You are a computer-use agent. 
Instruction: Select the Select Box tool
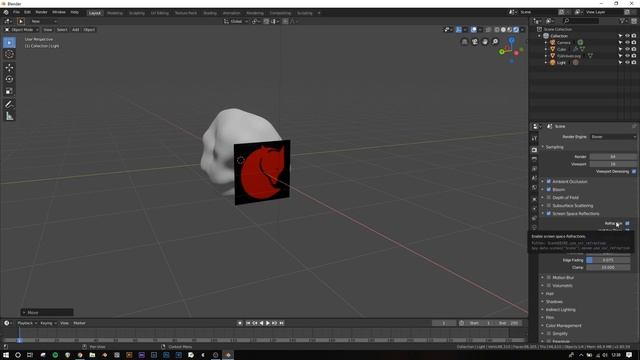point(9,42)
